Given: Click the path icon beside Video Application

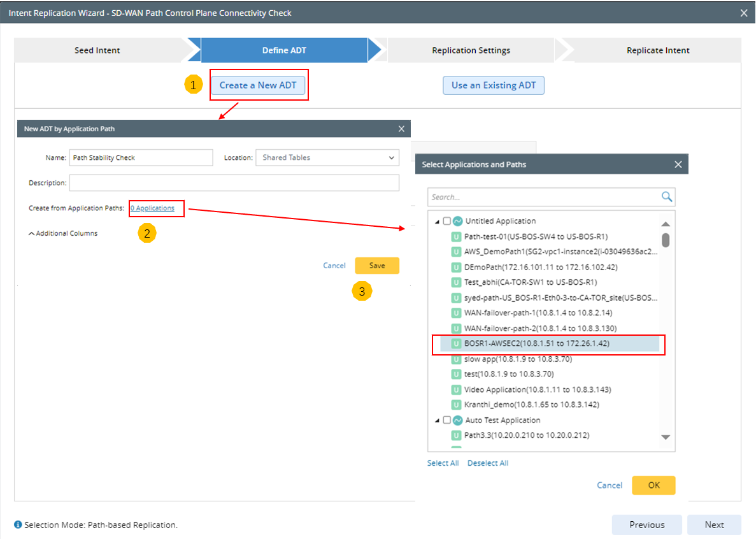Looking at the screenshot, I should (x=456, y=389).
